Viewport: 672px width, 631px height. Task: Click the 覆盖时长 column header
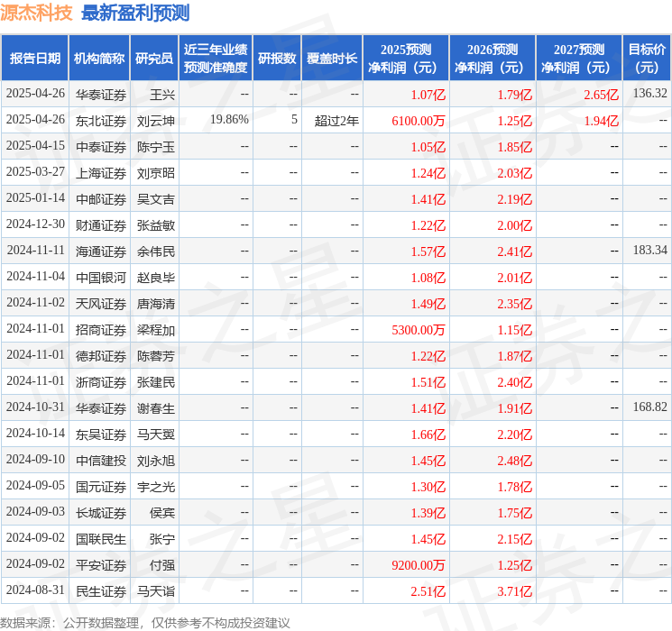(x=332, y=59)
